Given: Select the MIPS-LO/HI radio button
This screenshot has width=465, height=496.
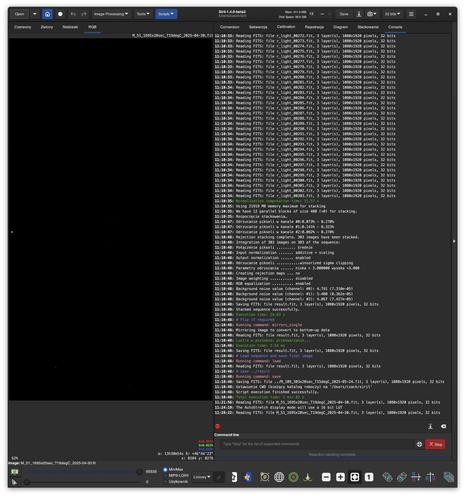Looking at the screenshot, I should click(x=165, y=475).
